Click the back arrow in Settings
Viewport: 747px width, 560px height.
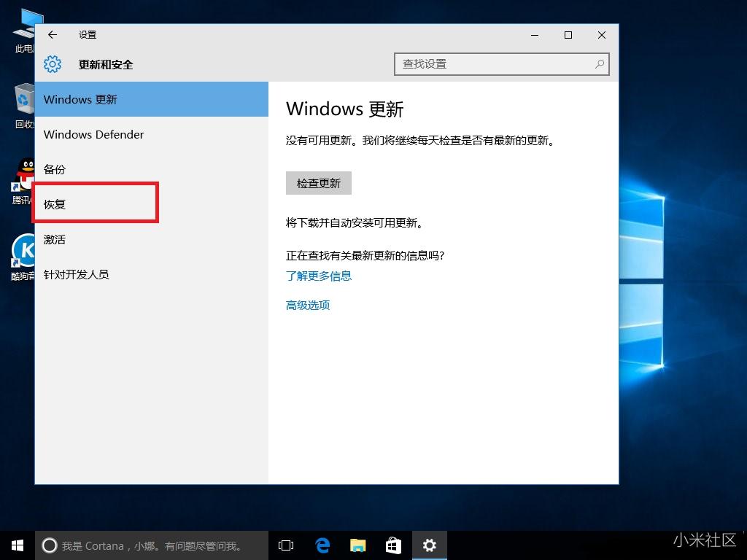click(x=52, y=34)
